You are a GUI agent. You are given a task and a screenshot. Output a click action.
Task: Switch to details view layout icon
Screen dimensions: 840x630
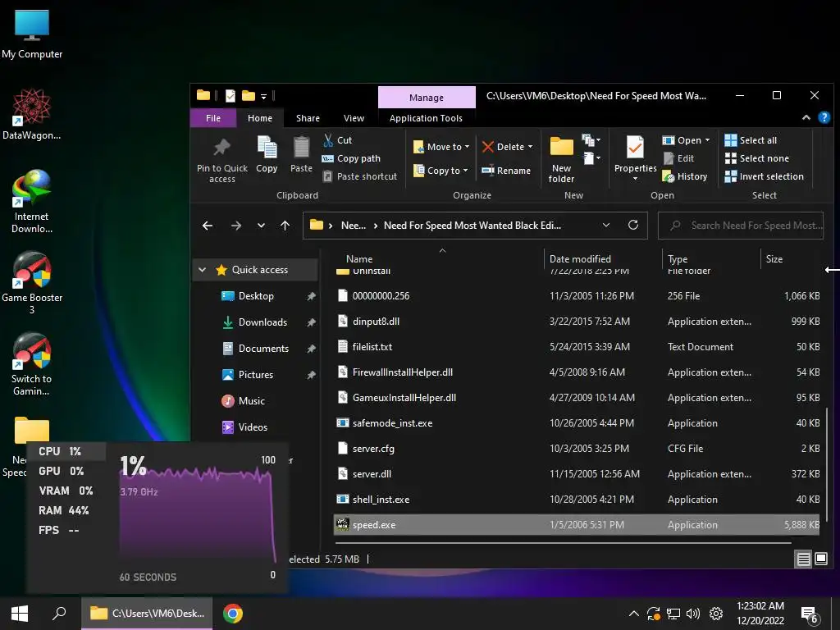(x=804, y=559)
